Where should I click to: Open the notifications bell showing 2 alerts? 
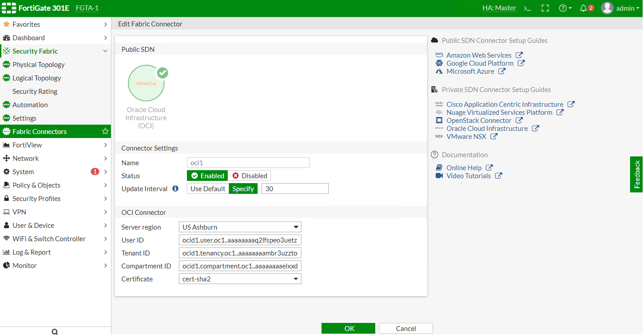pyautogui.click(x=584, y=8)
